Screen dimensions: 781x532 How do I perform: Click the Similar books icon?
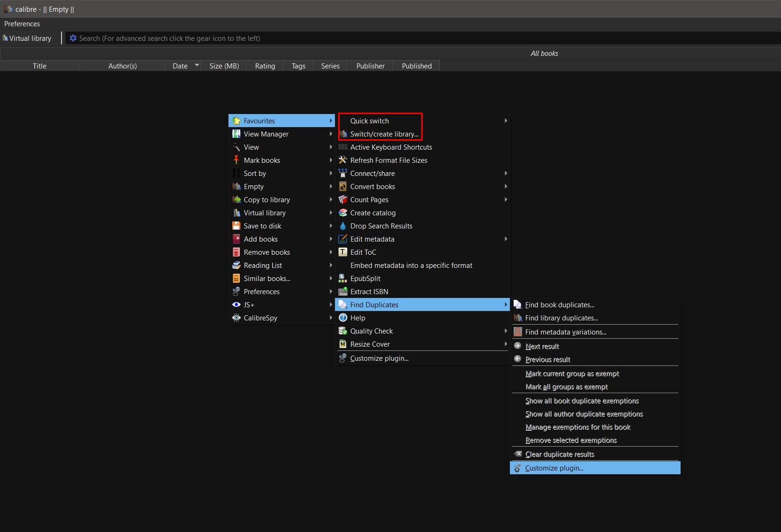pyautogui.click(x=236, y=279)
